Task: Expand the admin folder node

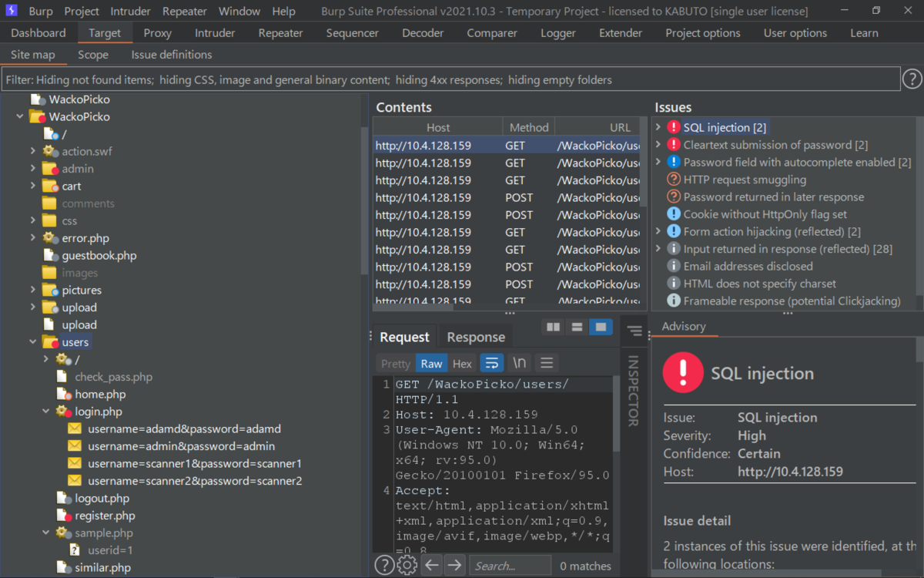Action: 33,169
